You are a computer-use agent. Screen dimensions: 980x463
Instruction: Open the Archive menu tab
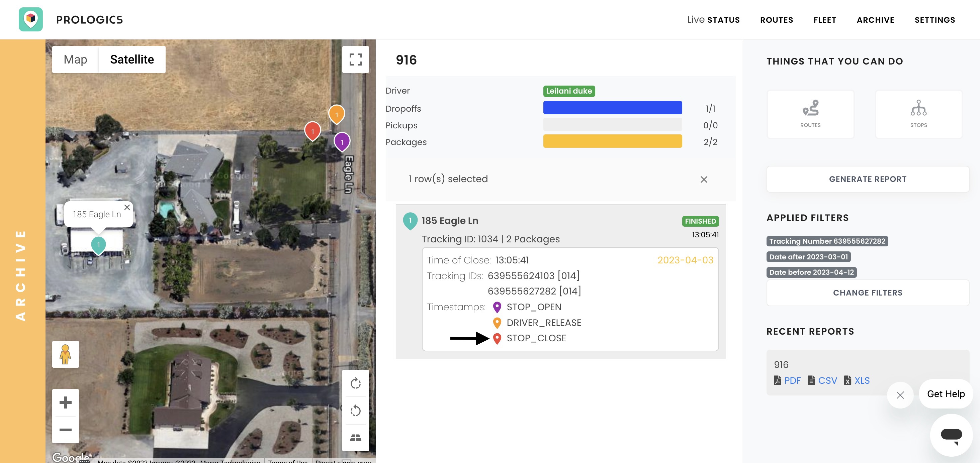pos(875,20)
